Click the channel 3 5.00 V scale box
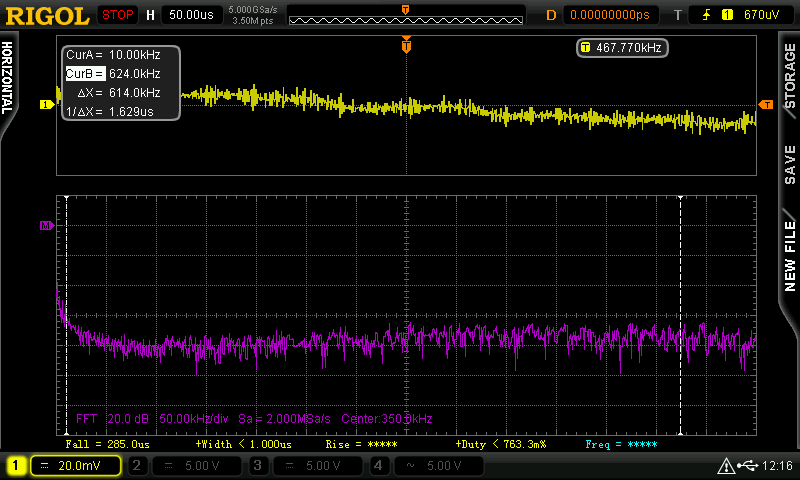 [317, 465]
